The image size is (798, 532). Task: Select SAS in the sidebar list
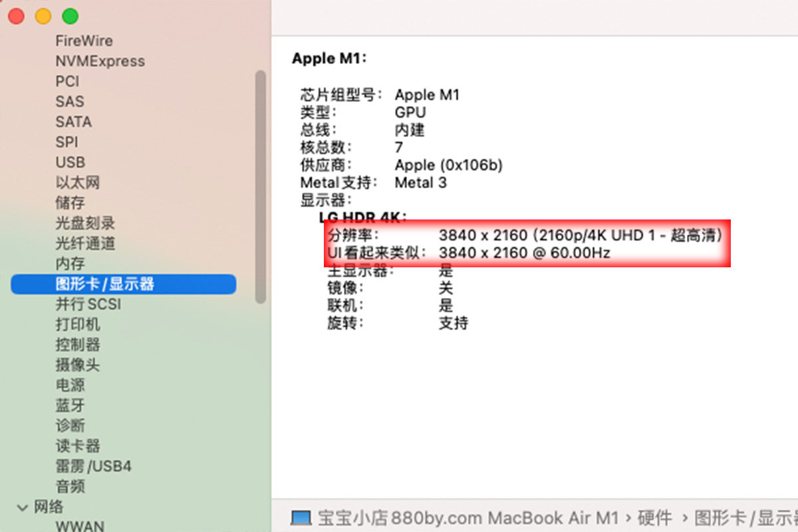pyautogui.click(x=70, y=102)
